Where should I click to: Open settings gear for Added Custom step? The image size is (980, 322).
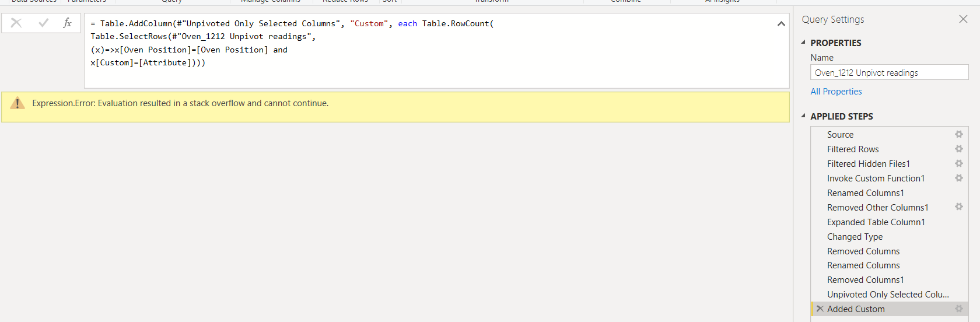(958, 309)
